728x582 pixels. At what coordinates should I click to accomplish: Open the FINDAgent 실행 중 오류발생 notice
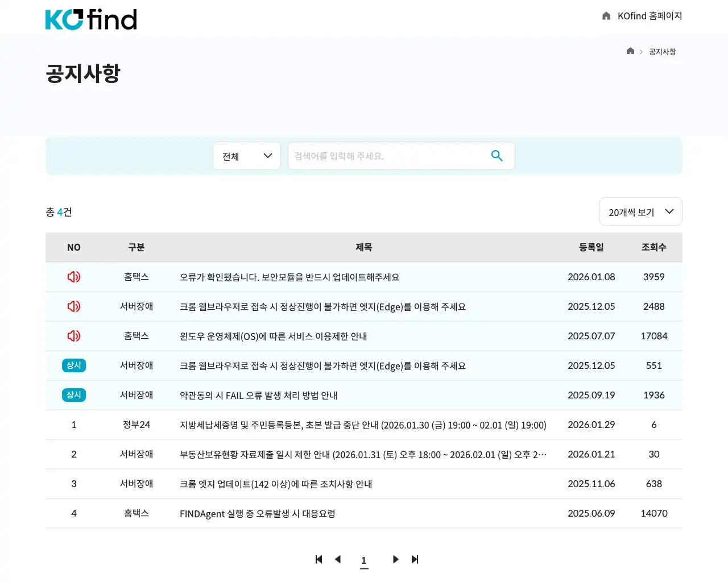(257, 513)
